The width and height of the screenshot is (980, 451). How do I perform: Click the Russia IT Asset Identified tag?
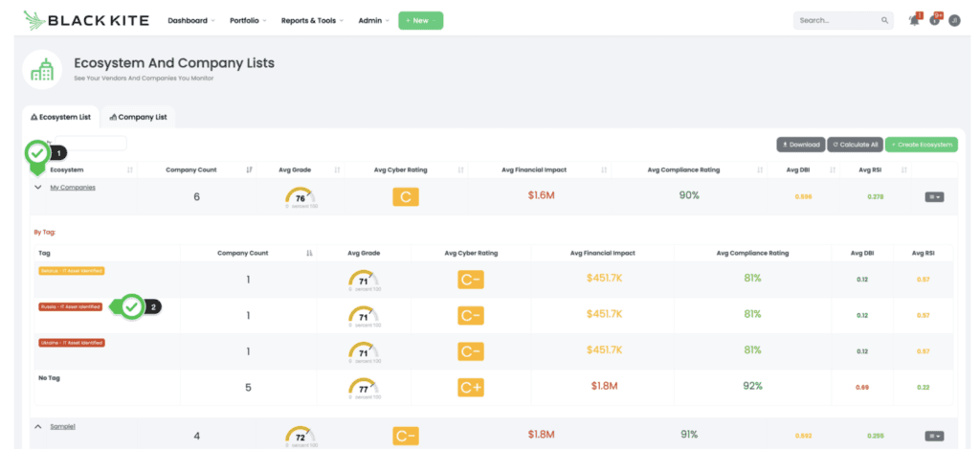coord(70,306)
